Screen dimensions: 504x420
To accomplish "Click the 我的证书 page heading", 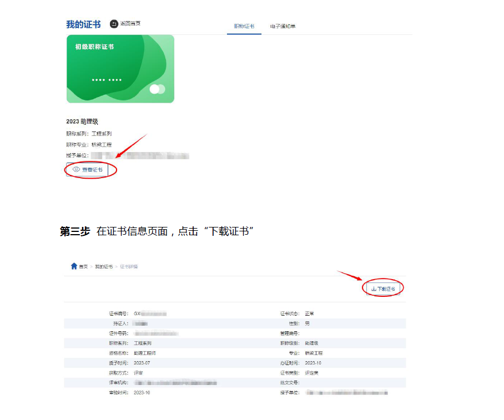I will (83, 24).
